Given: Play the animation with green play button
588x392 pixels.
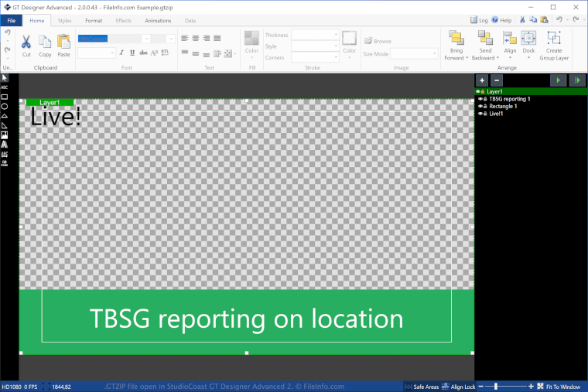Looking at the screenshot, I should pos(558,80).
